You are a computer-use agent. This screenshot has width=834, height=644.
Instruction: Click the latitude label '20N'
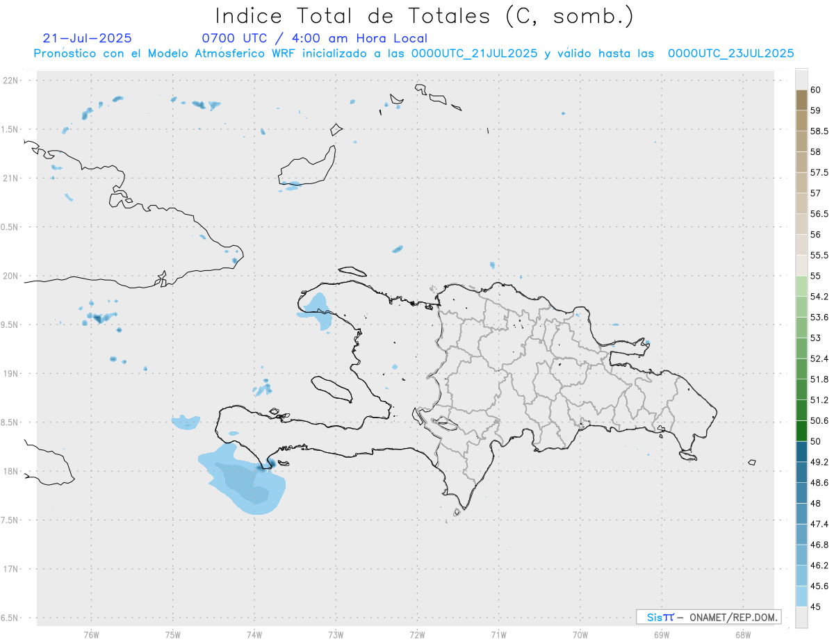(10, 276)
